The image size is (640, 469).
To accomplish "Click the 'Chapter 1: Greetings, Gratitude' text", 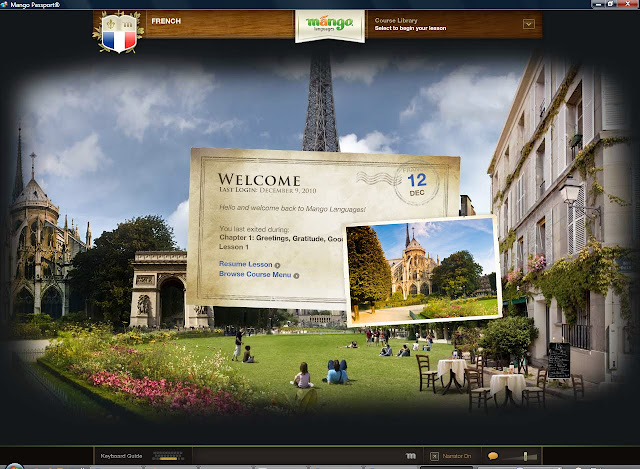I will [281, 238].
